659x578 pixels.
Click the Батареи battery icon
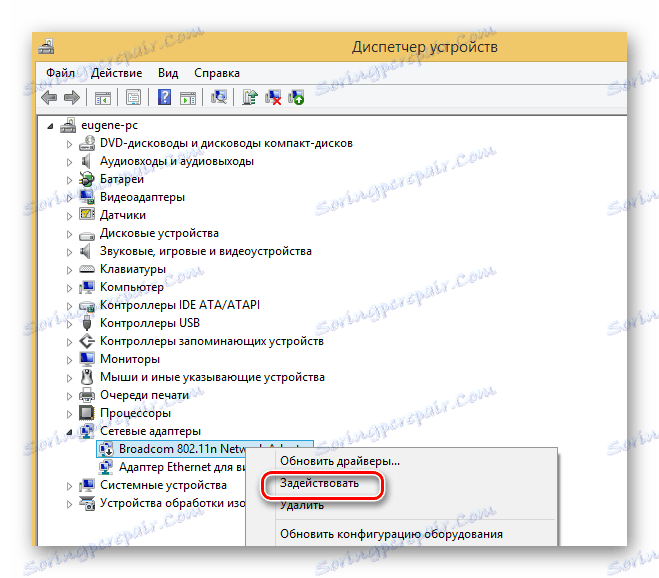pyautogui.click(x=87, y=179)
